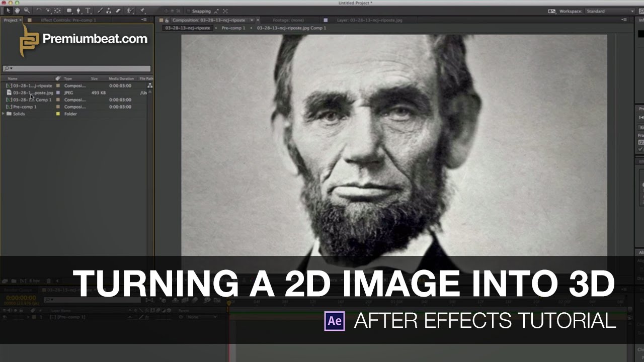Select the Selection arrow tool

[8, 11]
